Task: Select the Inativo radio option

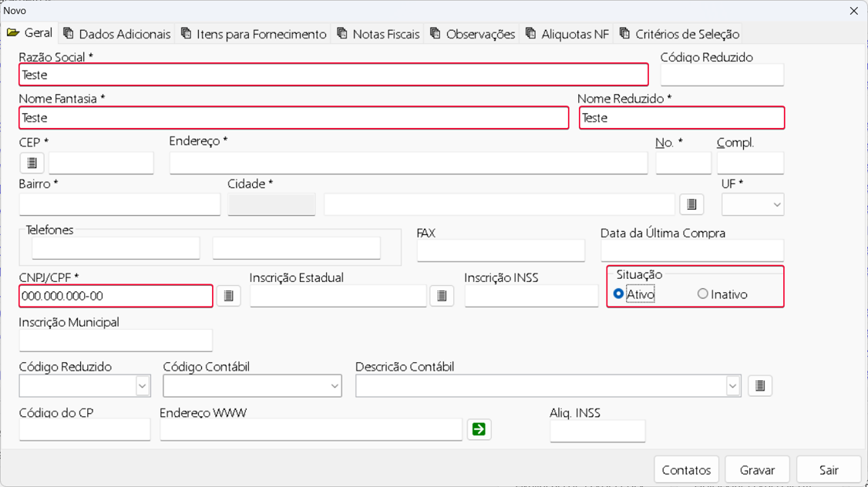Action: 702,294
